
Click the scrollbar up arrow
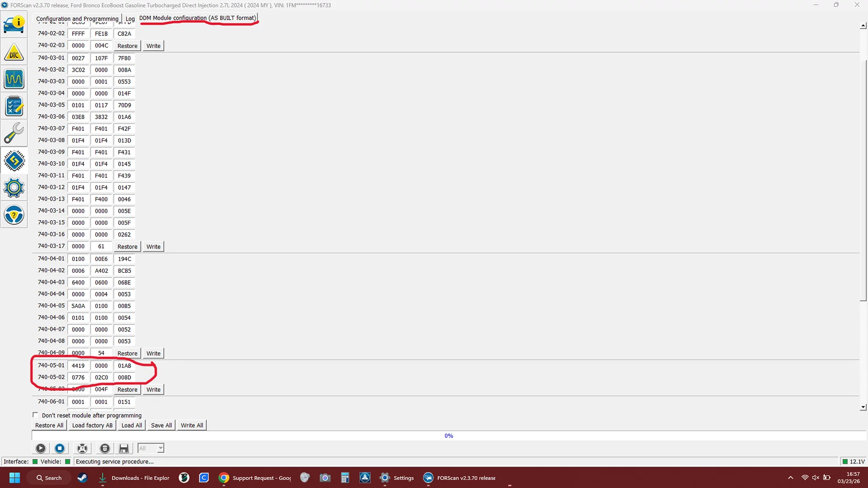click(863, 26)
